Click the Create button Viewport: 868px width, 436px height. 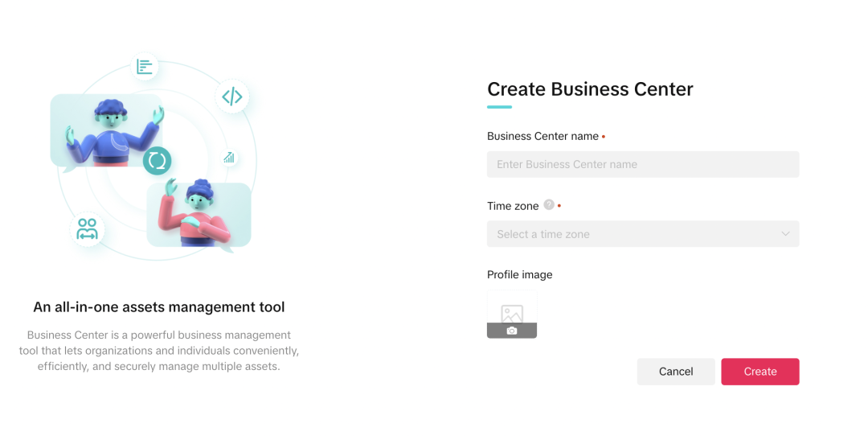pos(760,372)
